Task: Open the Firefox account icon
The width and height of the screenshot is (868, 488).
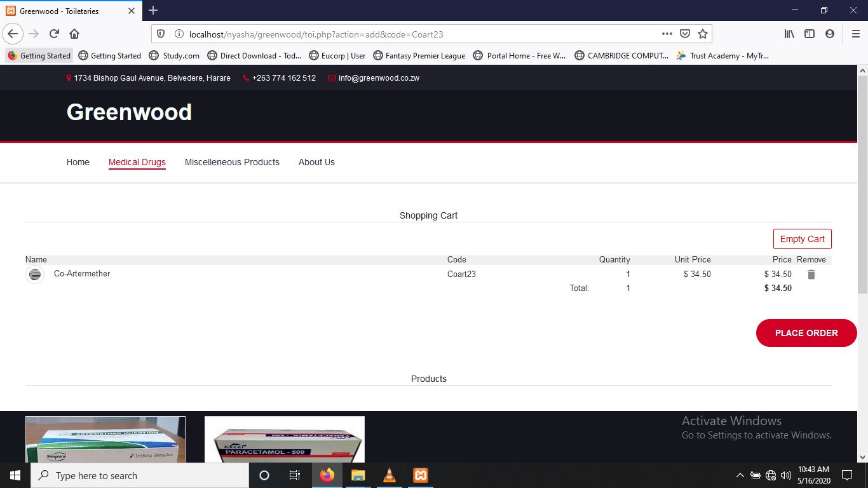Action: tap(830, 34)
